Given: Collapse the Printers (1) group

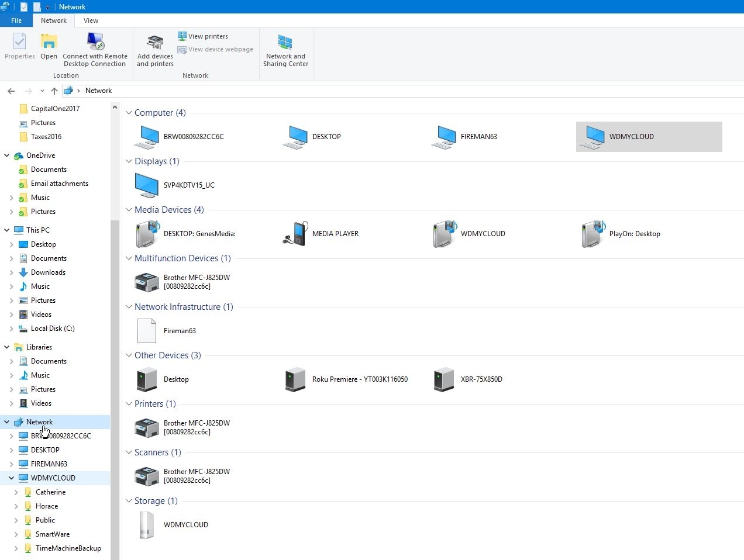Looking at the screenshot, I should pos(129,404).
